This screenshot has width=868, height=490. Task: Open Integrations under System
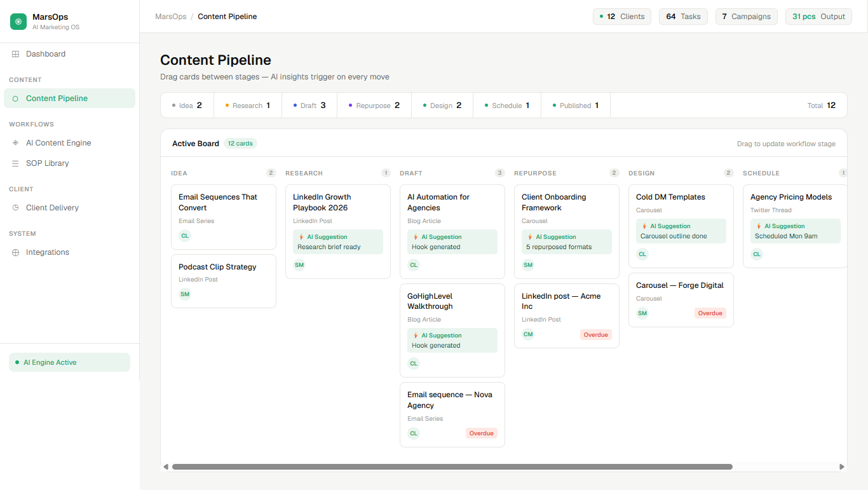tap(69, 252)
